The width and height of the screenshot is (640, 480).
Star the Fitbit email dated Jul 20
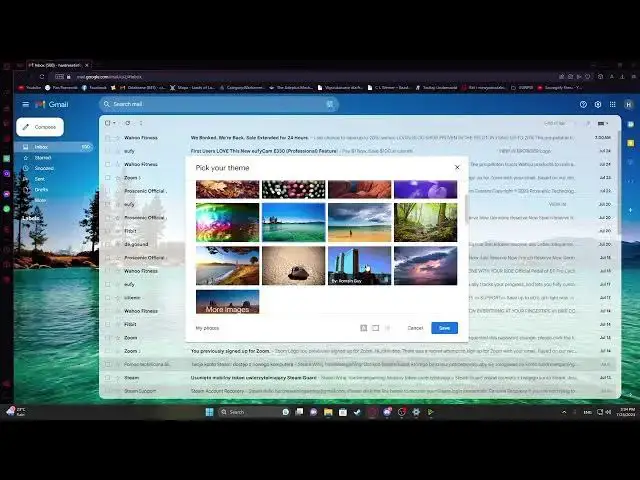click(117, 231)
